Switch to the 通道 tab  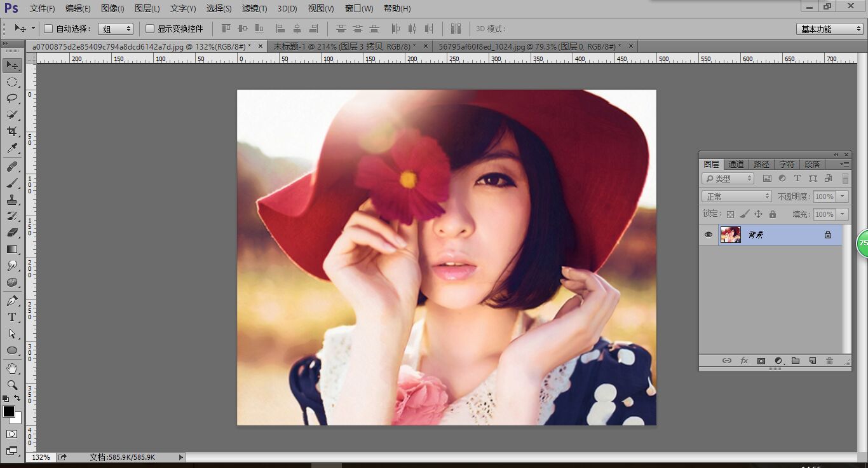pyautogui.click(x=736, y=164)
